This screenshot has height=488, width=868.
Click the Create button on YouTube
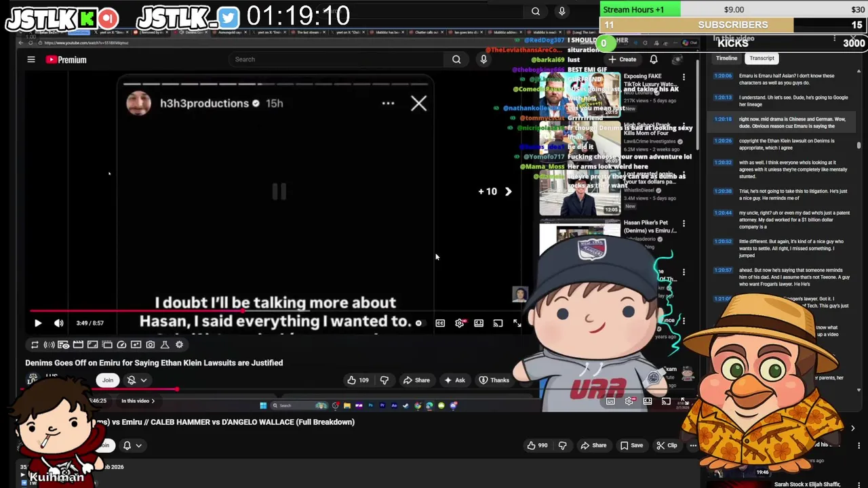coord(623,60)
